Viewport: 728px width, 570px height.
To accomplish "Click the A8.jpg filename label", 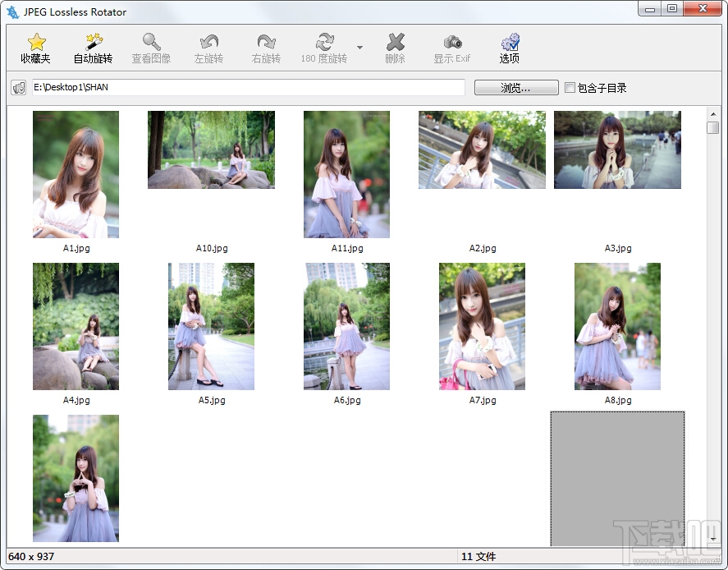I will pyautogui.click(x=618, y=400).
